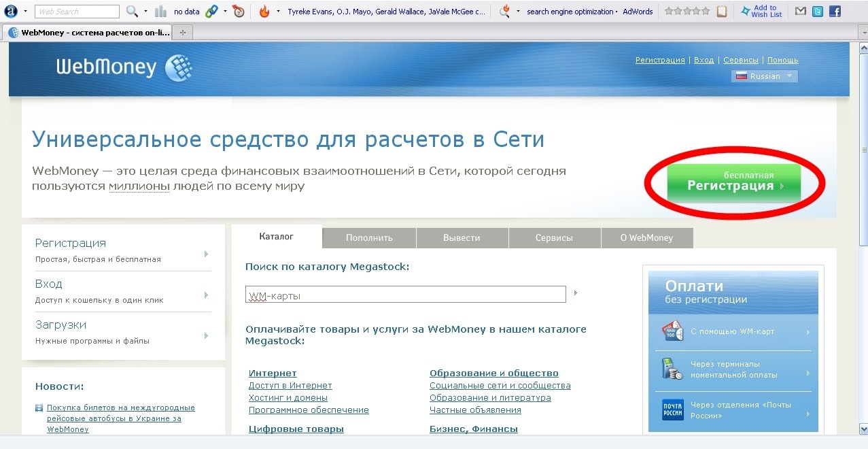Click the Web Search input field
The image size is (868, 449).
tap(77, 12)
